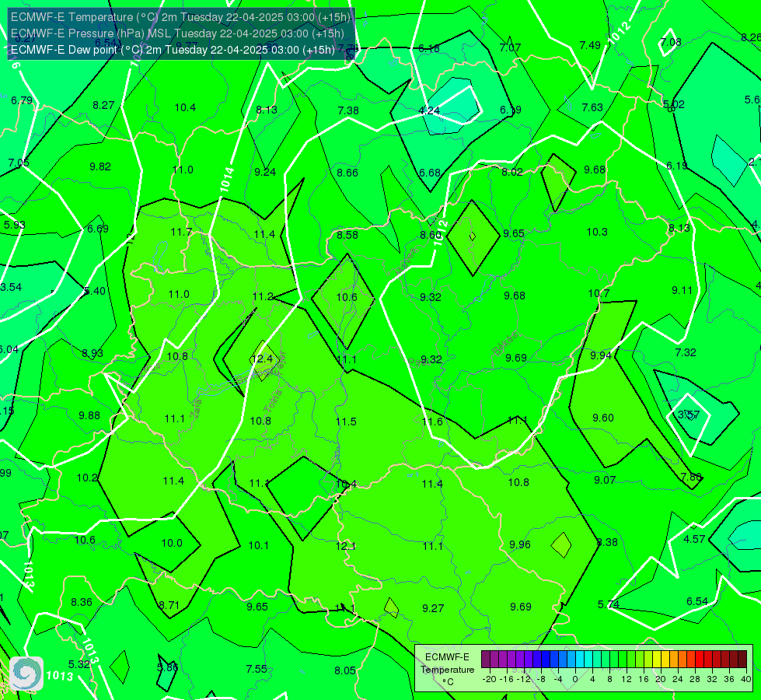Click the 5.40 temperature value
The image size is (761, 700).
(95, 292)
